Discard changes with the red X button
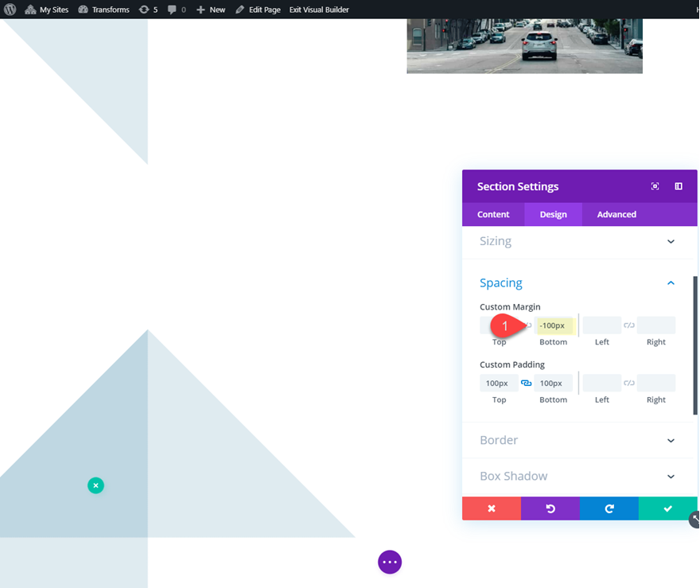Viewport: 700px width, 588px height. [492, 508]
